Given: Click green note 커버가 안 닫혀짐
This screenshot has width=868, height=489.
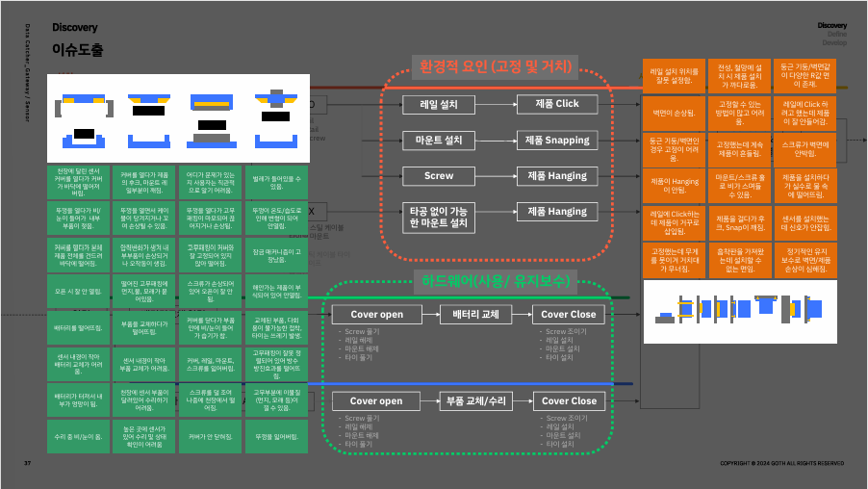Looking at the screenshot, I should point(211,436).
